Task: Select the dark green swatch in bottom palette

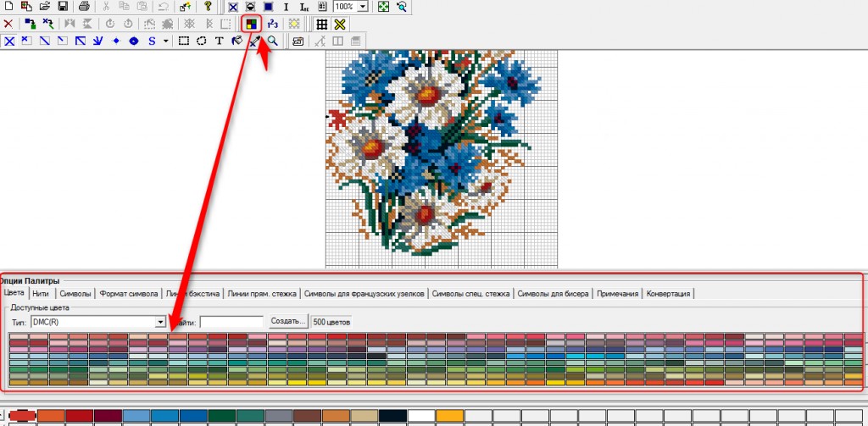Action: pos(224,416)
